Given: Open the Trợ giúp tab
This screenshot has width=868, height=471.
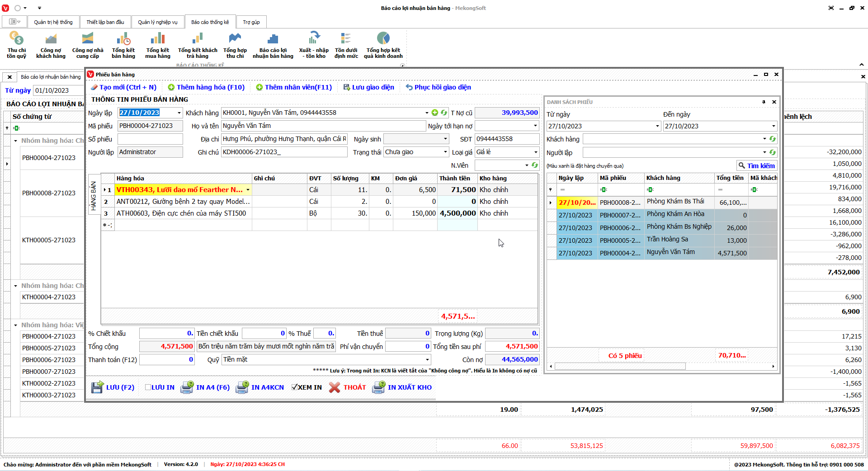Looking at the screenshot, I should tap(251, 22).
